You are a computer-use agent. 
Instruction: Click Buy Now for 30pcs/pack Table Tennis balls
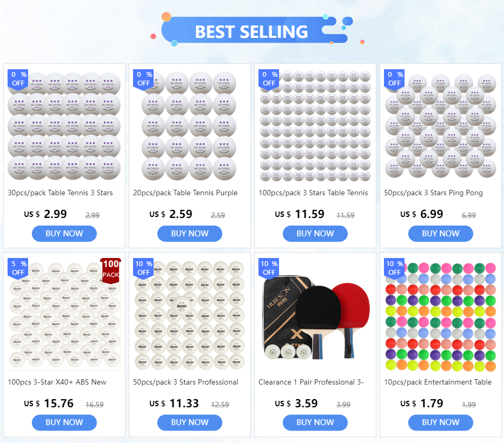pos(64,234)
